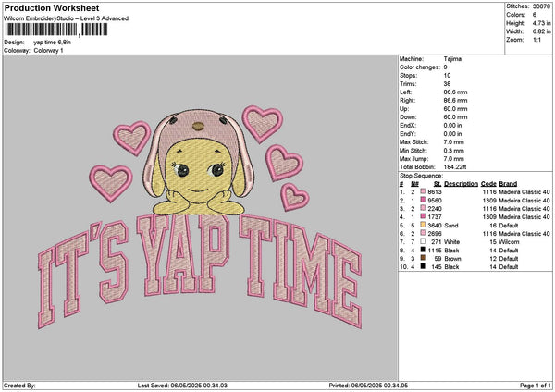Click the top-right heart in the design
Image resolution: width=555 pixels, height=392 pixels.
tap(261, 122)
